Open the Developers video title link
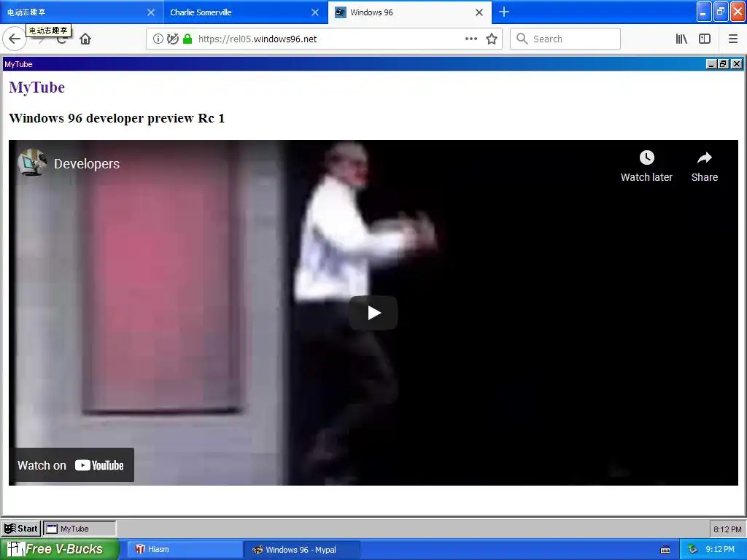Image resolution: width=747 pixels, height=560 pixels. click(x=87, y=164)
